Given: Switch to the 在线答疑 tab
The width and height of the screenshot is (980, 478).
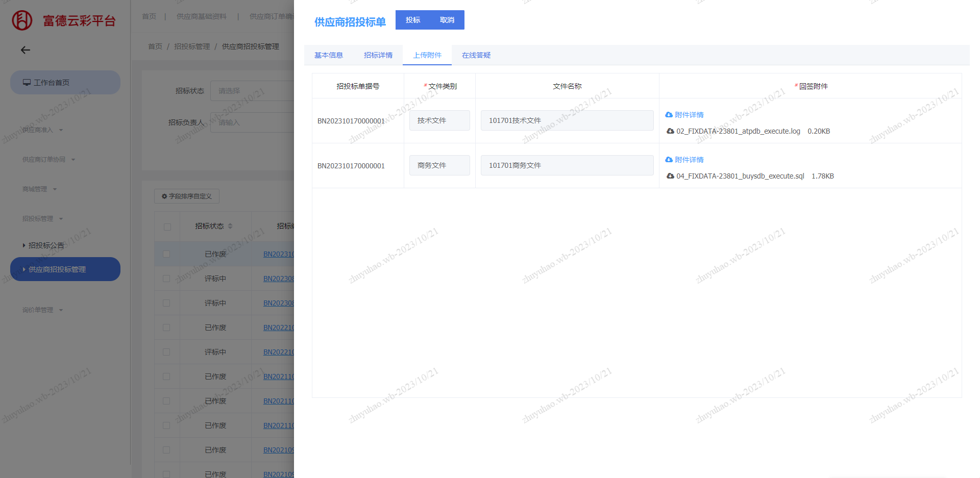Looking at the screenshot, I should tap(476, 55).
